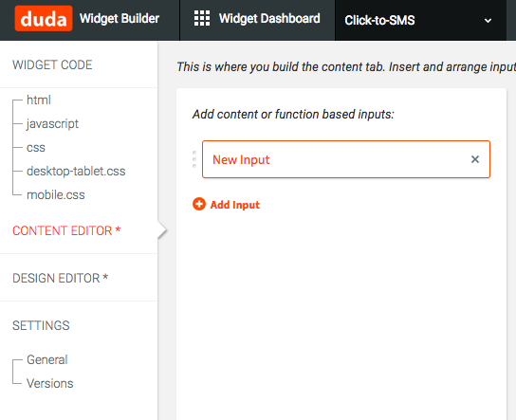Click the Widget Builder title

click(120, 18)
